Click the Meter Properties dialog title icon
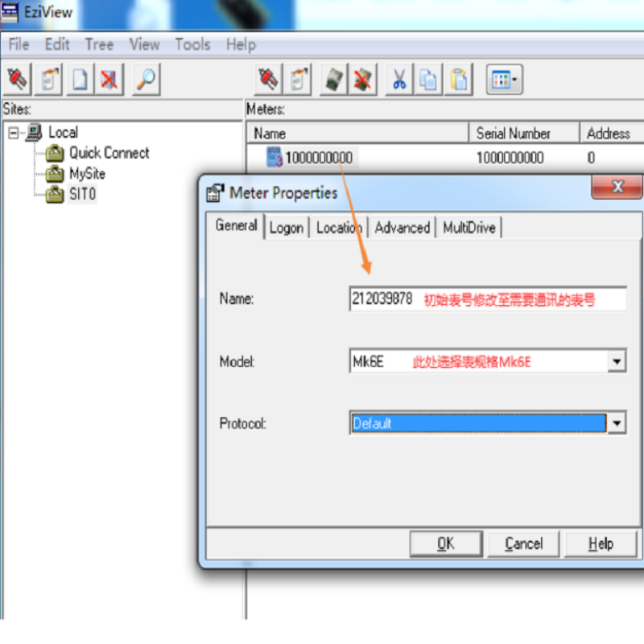The width and height of the screenshot is (644, 644). point(215,192)
